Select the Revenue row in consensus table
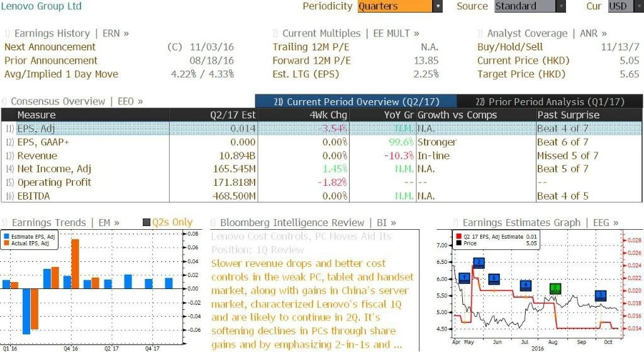This screenshot has width=644, height=352. tap(321, 156)
